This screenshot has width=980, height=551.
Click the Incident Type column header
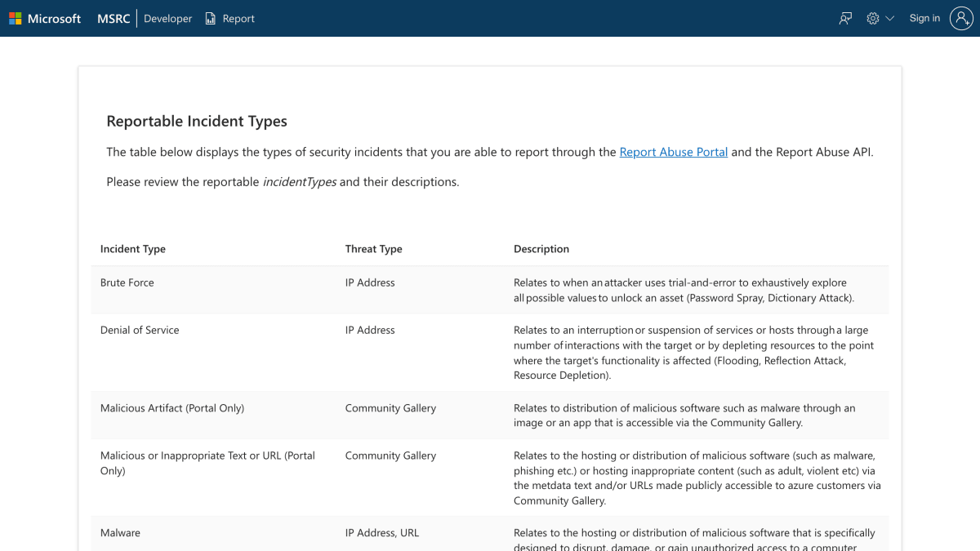tap(133, 249)
